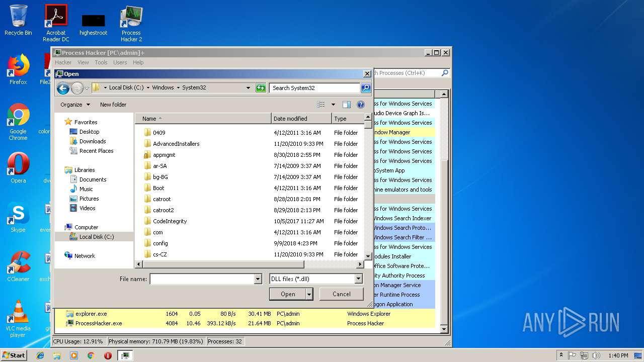
Task: Select the catroot2 folder row
Action: [x=250, y=210]
